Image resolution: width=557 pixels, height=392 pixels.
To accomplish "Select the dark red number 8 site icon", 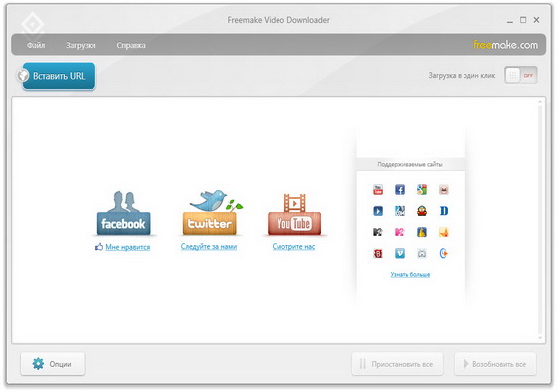I will click(378, 253).
